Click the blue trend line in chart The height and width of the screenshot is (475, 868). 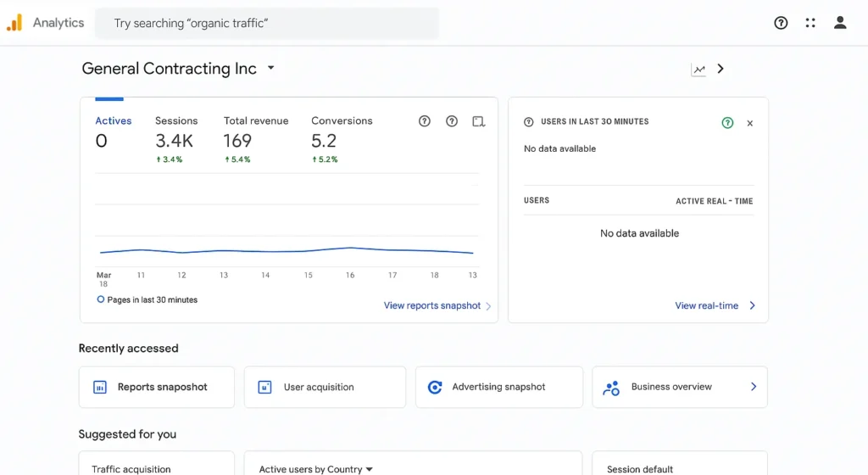tap(287, 251)
